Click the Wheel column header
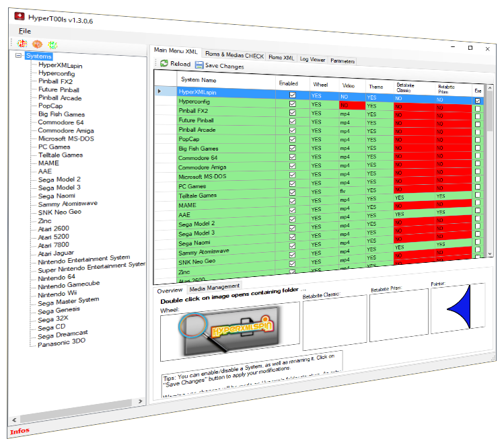 [324, 85]
